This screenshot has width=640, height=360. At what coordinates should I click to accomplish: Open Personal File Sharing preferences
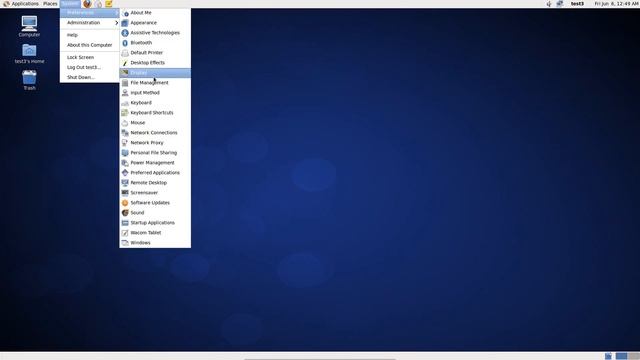coord(155,153)
